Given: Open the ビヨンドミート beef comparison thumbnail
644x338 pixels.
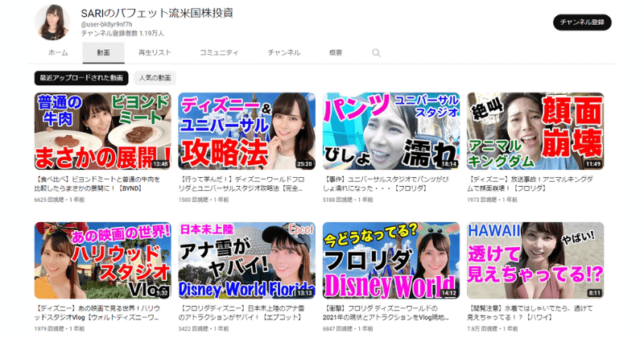Looking at the screenshot, I should (x=103, y=131).
